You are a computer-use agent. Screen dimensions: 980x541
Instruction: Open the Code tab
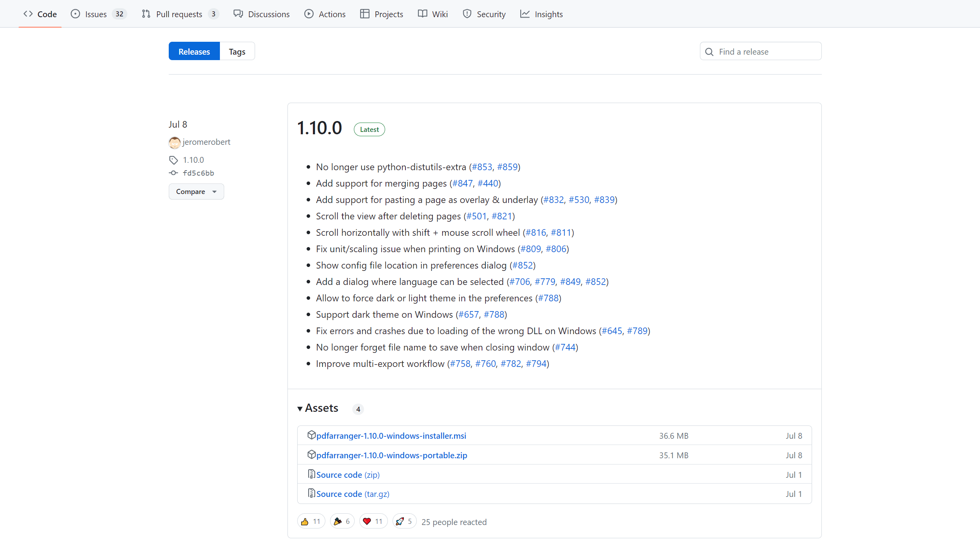pos(40,14)
